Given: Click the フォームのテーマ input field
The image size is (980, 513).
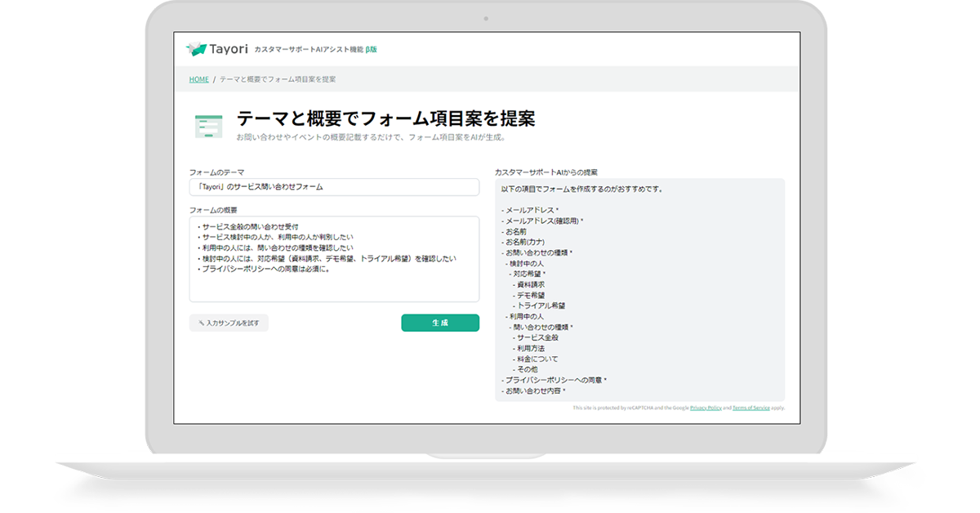Looking at the screenshot, I should point(334,186).
